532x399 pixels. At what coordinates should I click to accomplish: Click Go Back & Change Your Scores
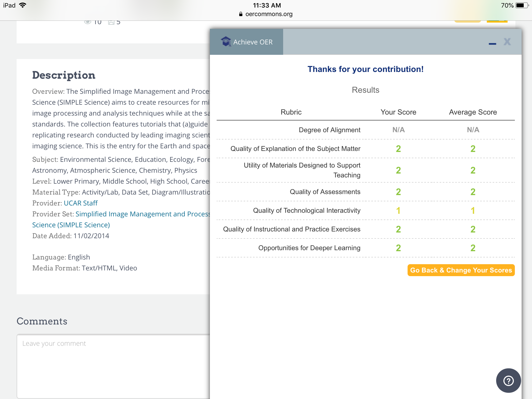pyautogui.click(x=461, y=270)
